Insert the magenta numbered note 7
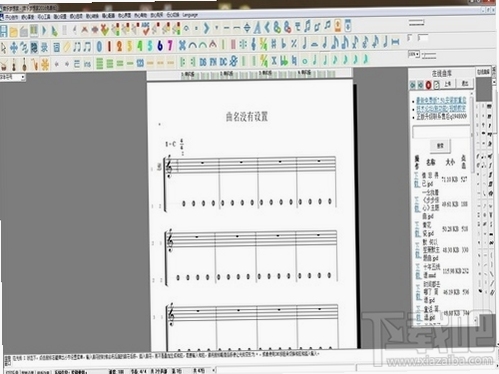The height and width of the screenshot is (374, 499). pyautogui.click(x=170, y=45)
